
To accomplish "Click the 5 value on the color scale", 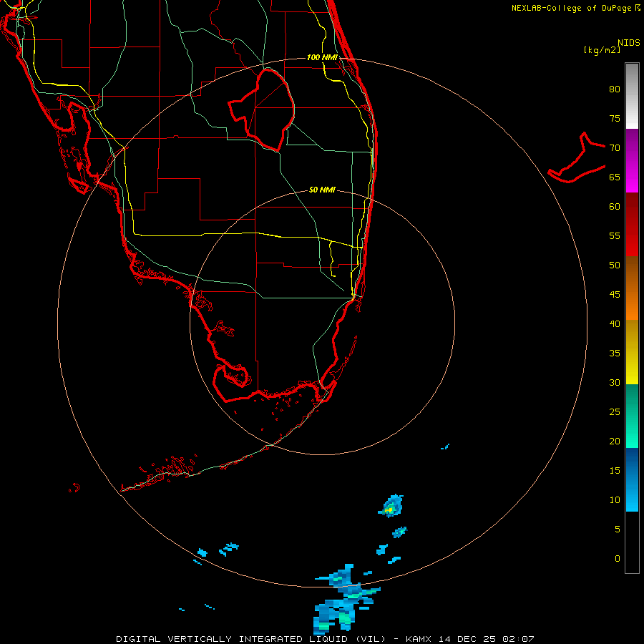I will pos(618,530).
